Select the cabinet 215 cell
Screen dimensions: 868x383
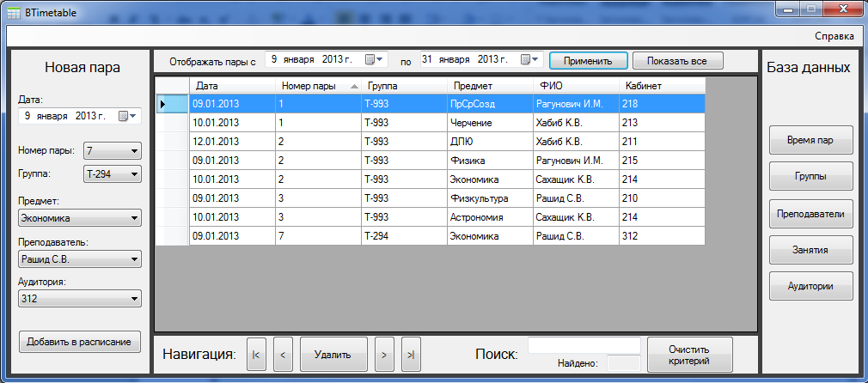pos(662,161)
